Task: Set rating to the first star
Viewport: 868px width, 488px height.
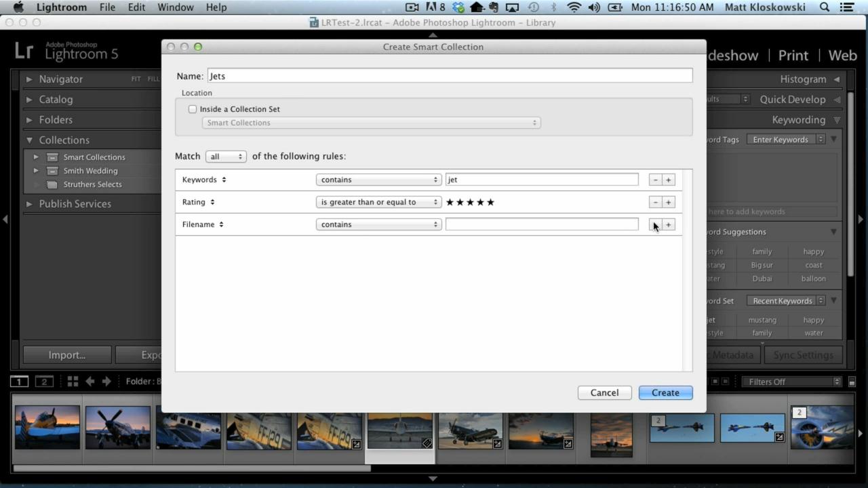Action: pyautogui.click(x=450, y=202)
